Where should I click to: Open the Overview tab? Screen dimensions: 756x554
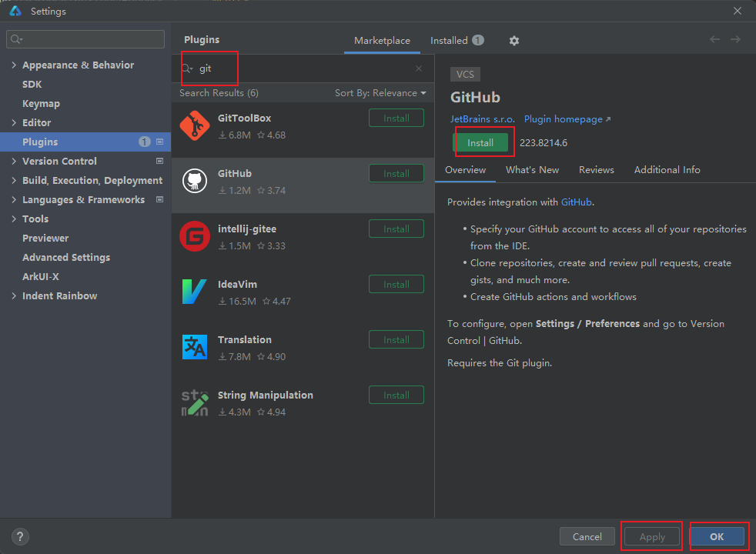(465, 170)
